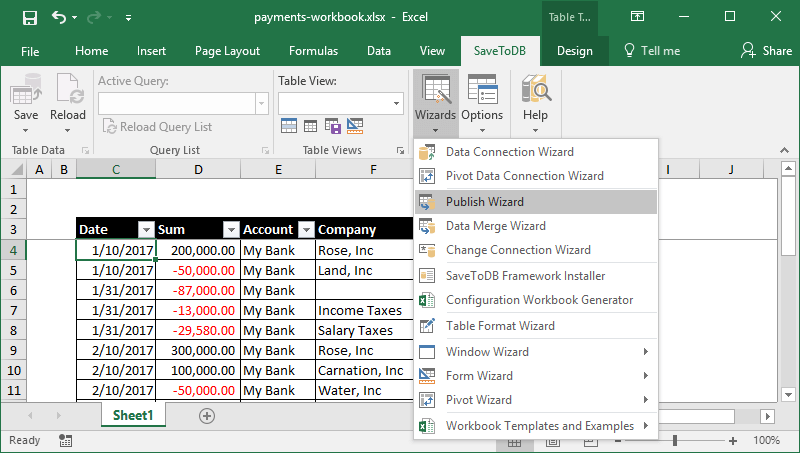Image resolution: width=800 pixels, height=453 pixels.
Task: Expand the Window Wizard submenu
Action: pyautogui.click(x=536, y=352)
